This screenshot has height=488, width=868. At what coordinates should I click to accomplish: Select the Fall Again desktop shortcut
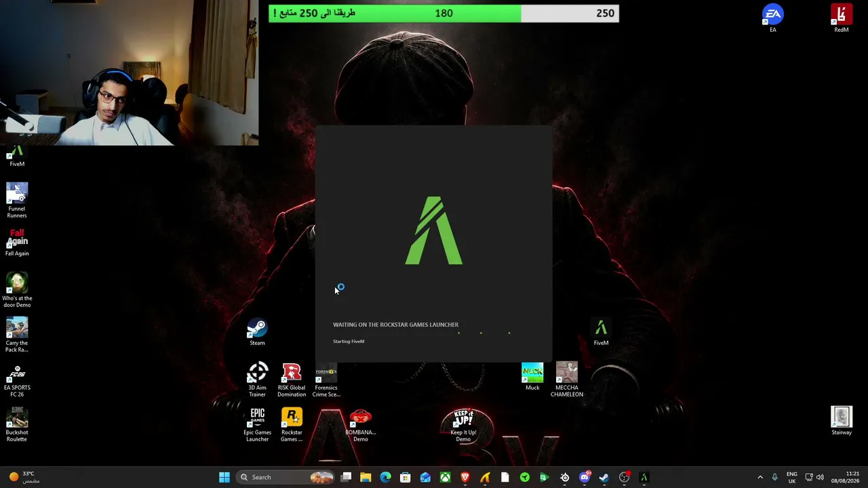pyautogui.click(x=17, y=243)
